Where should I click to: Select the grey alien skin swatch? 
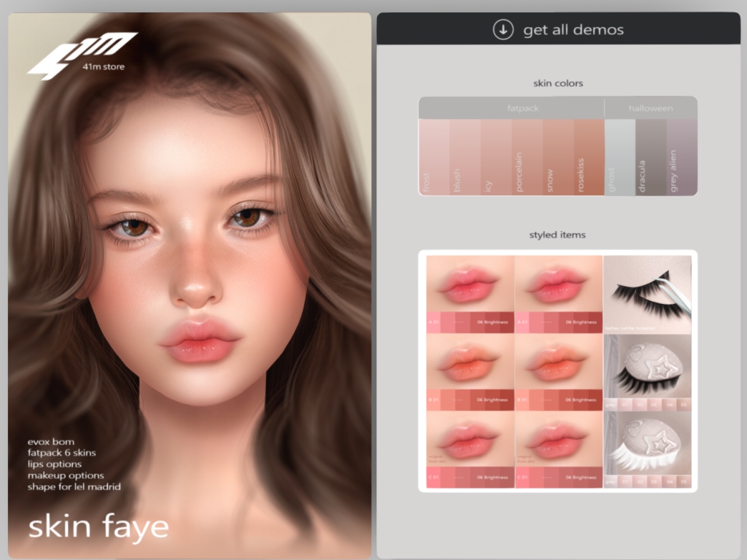[681, 157]
